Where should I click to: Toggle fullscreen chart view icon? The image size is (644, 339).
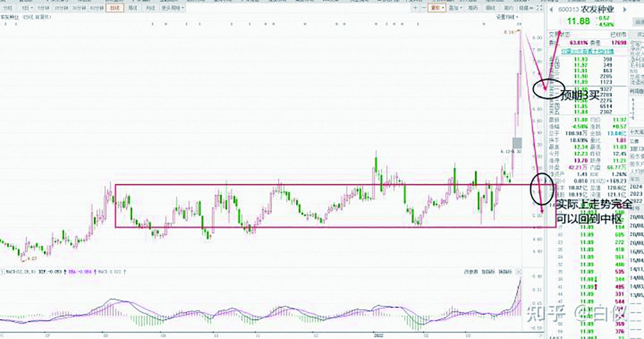tap(539, 8)
